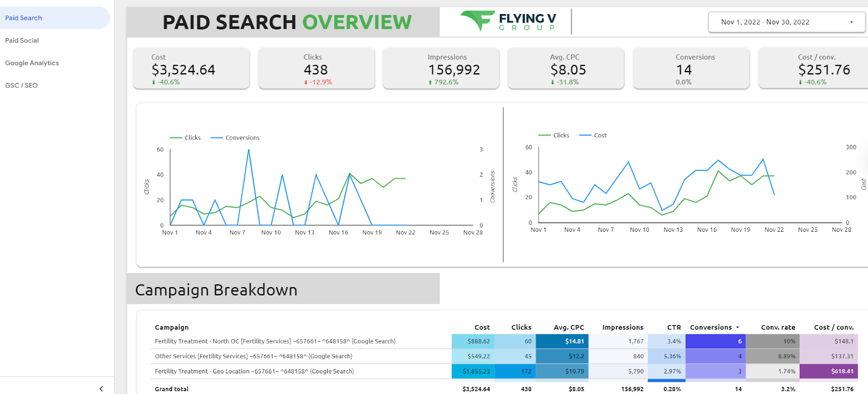Screen dimensions: 868x394
Task: Open the Nov 2022 date range dropdown
Action: pyautogui.click(x=787, y=22)
